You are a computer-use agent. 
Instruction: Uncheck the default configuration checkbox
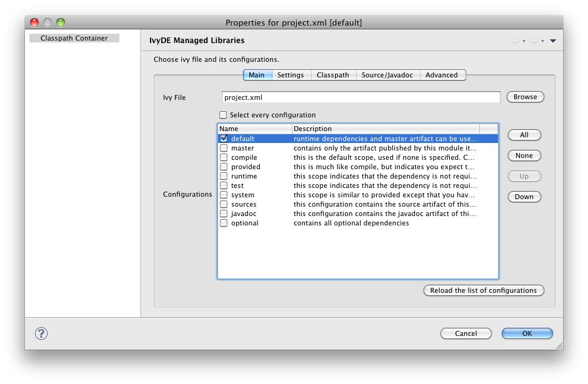224,139
